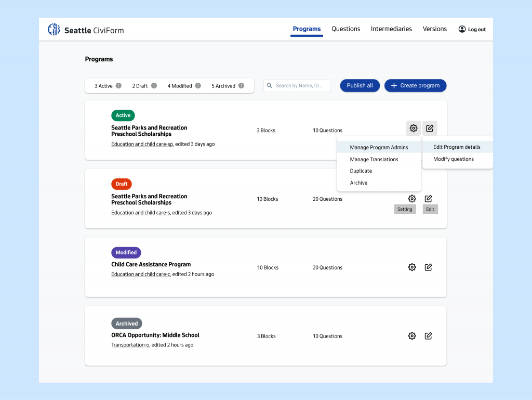This screenshot has height=400, width=532.
Task: Click edit icon for ORCA Opportunity: Middle School
Action: pyautogui.click(x=428, y=336)
